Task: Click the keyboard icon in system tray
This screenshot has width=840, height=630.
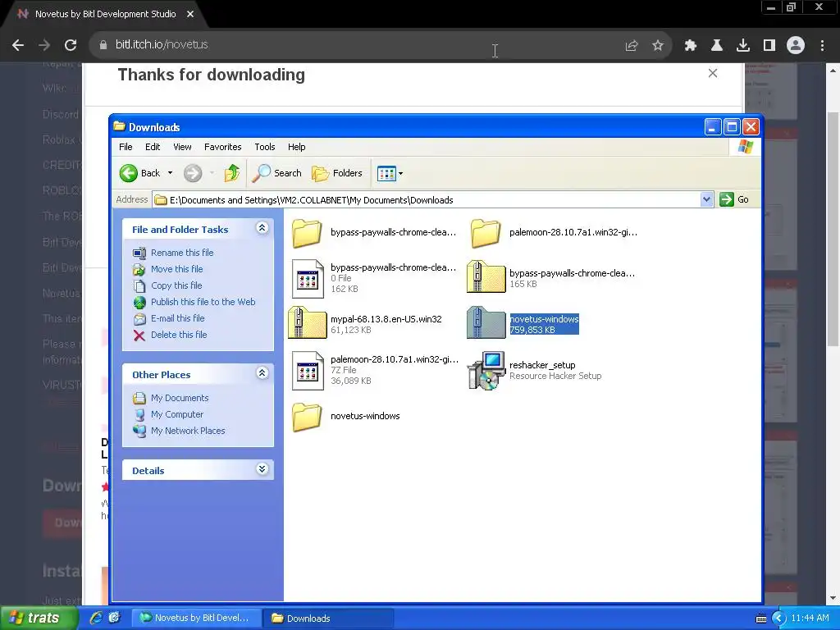Action: (760, 619)
